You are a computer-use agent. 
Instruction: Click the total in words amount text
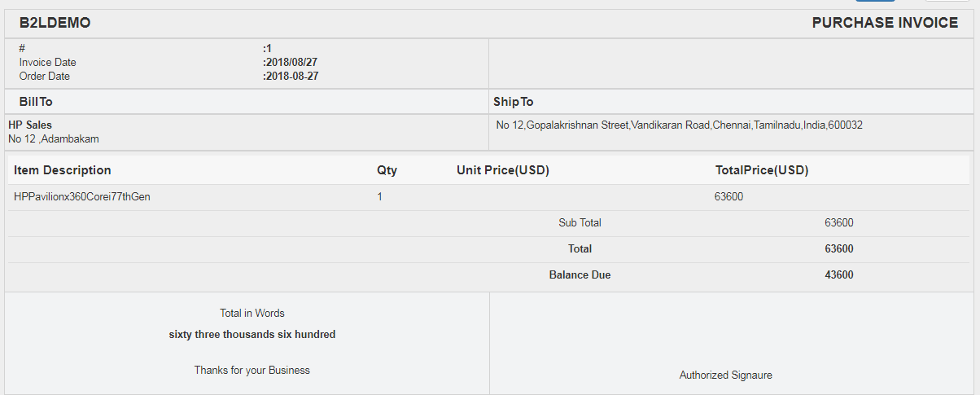(252, 334)
